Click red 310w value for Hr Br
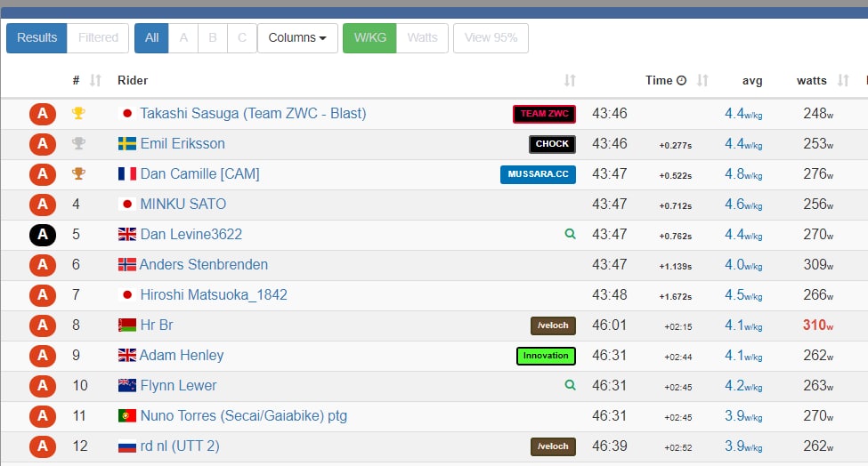The height and width of the screenshot is (466, 868). [818, 325]
